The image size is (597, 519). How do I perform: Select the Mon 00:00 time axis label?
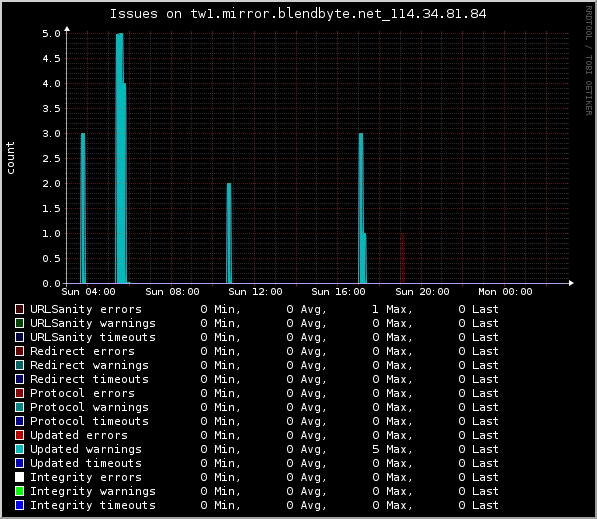click(x=505, y=292)
